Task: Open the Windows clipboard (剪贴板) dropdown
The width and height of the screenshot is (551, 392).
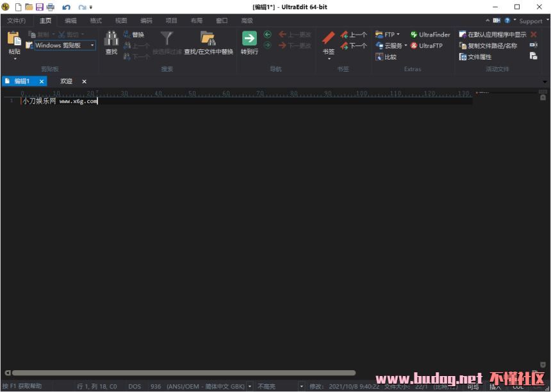Action: coord(92,45)
